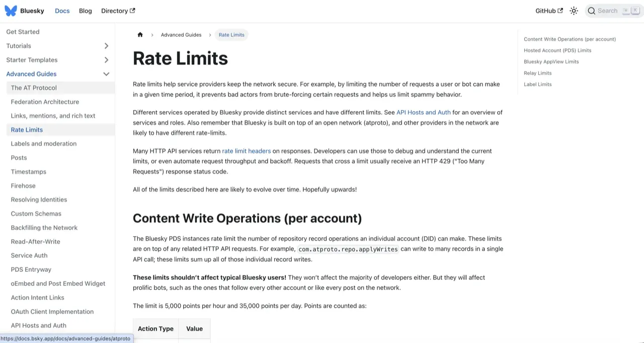Viewport: 644px width, 343px height.
Task: Open Posts sidebar page
Action: tap(19, 158)
